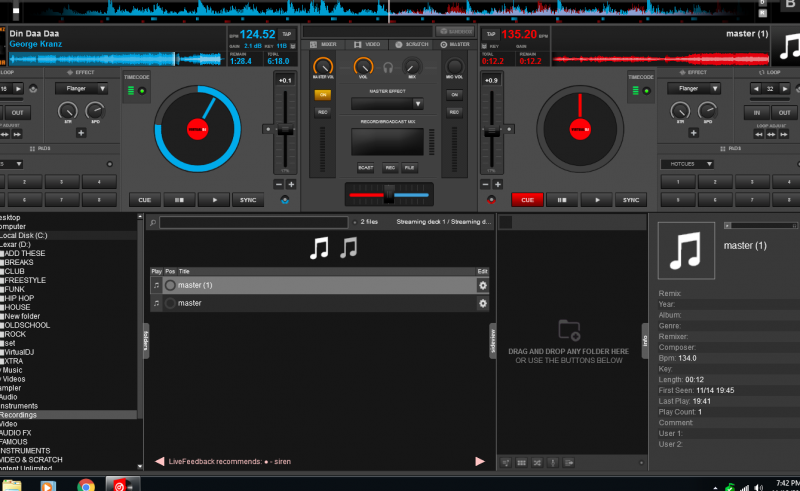This screenshot has height=491, width=800.
Task: Click red pitch reset icon on right deck
Action: tap(491, 200)
